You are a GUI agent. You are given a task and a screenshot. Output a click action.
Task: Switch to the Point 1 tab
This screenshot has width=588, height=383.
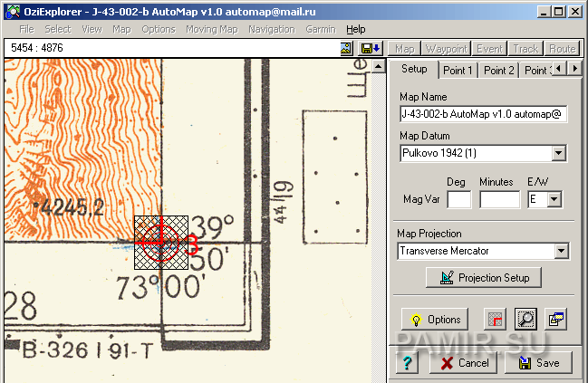458,70
